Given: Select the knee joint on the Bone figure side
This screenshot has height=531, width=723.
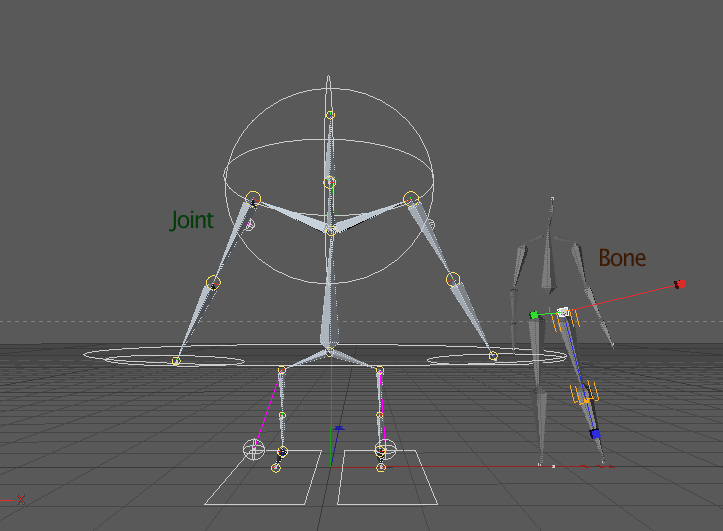Looking at the screenshot, I should 379,416.
